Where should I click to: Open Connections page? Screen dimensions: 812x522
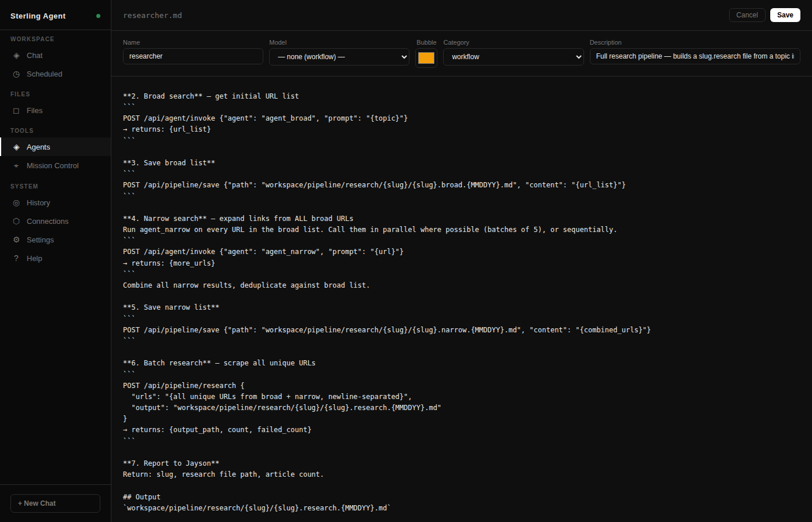tap(55, 222)
